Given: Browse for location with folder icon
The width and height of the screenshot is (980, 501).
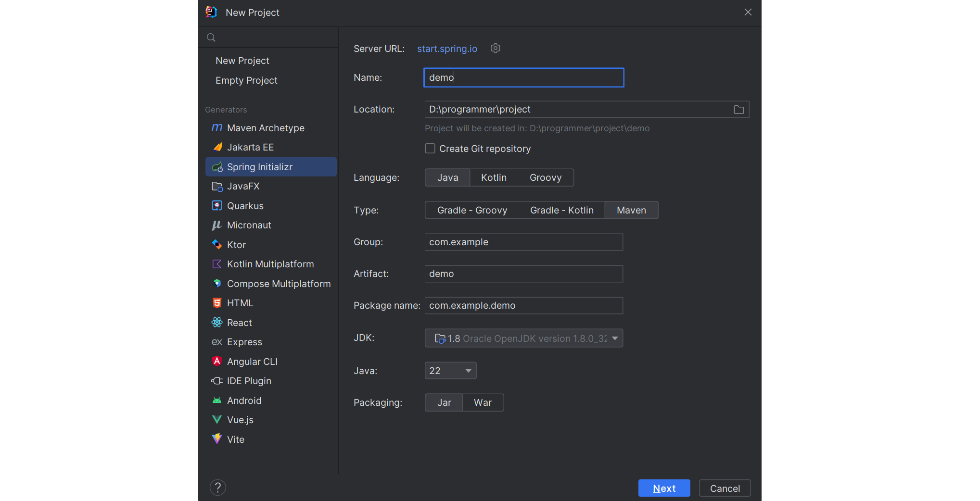Looking at the screenshot, I should [x=739, y=110].
